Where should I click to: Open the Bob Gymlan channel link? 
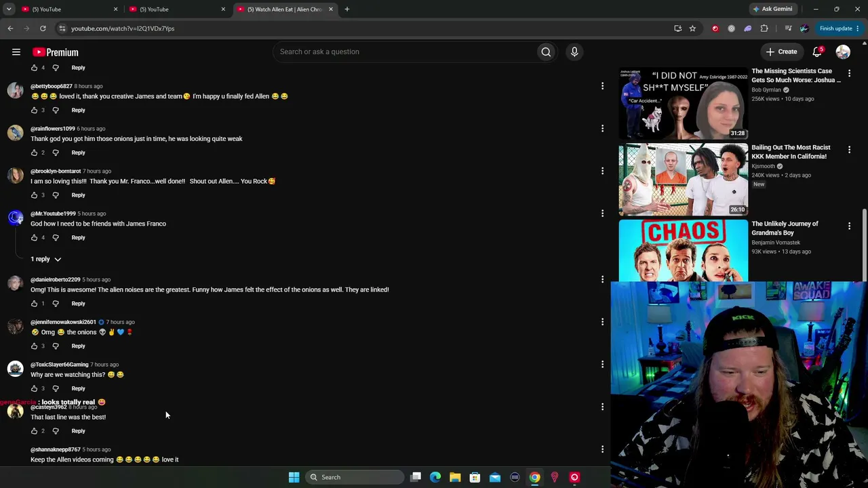pyautogui.click(x=766, y=90)
